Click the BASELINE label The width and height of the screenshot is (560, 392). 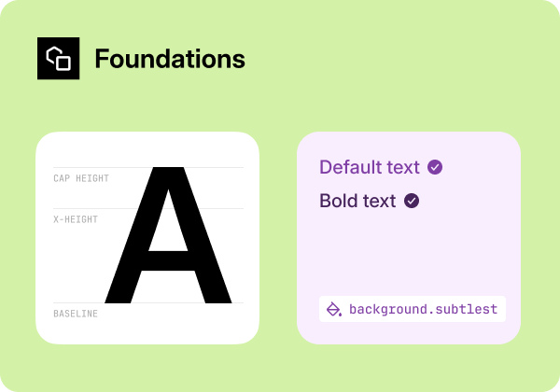click(76, 314)
